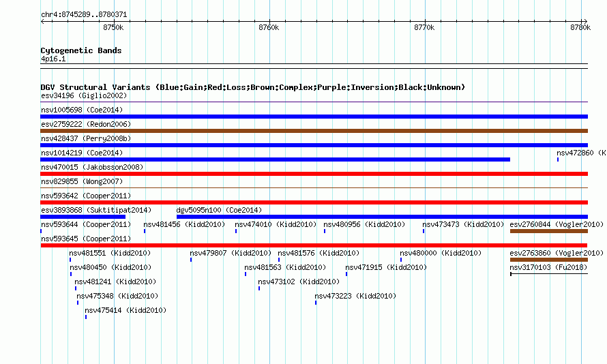Click the esv34196 (Giglio2002) variant label
This screenshot has height=364, width=607.
(84, 95)
